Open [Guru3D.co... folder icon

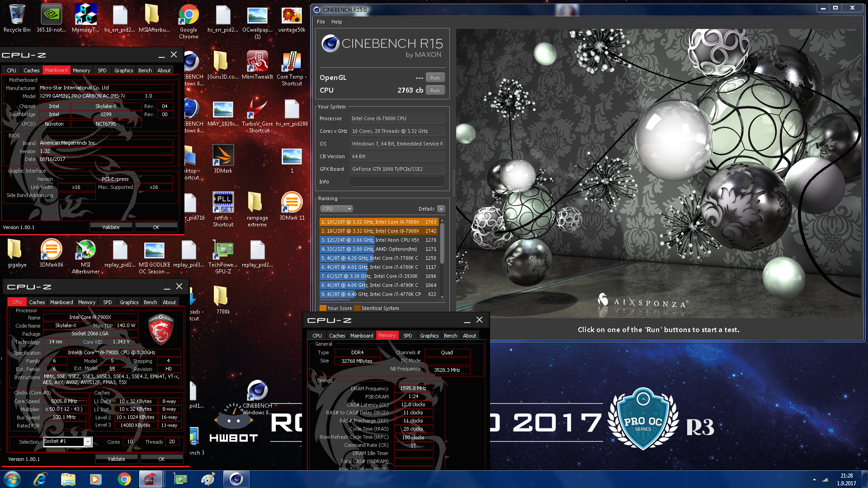pyautogui.click(x=223, y=65)
